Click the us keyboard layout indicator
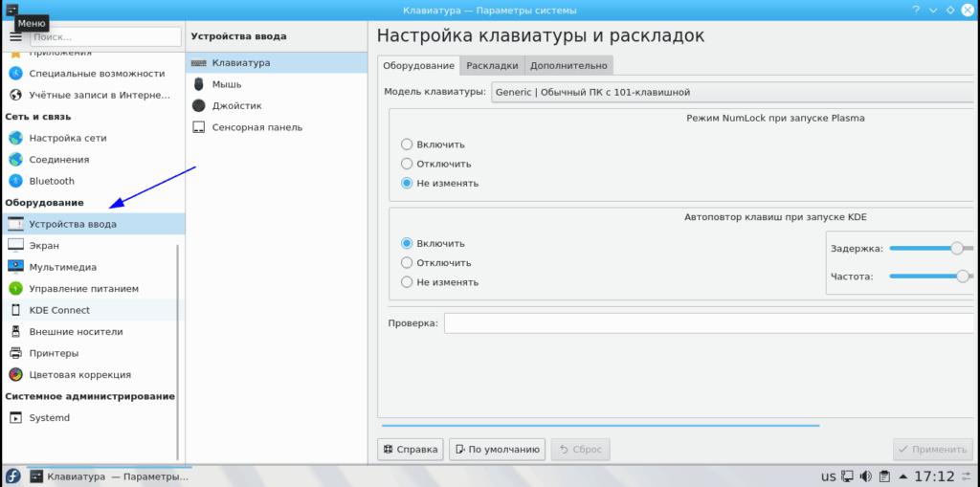The width and height of the screenshot is (980, 487). coord(828,476)
